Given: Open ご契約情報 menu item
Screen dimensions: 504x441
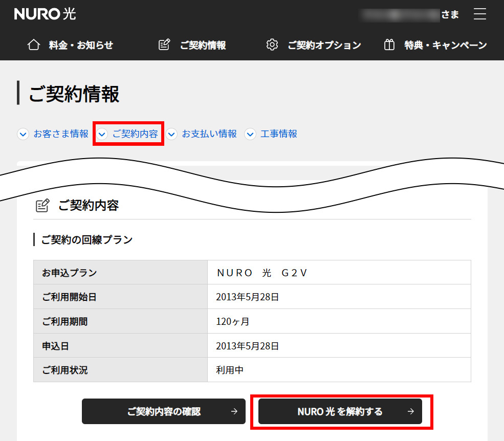Looking at the screenshot, I should (x=192, y=45).
